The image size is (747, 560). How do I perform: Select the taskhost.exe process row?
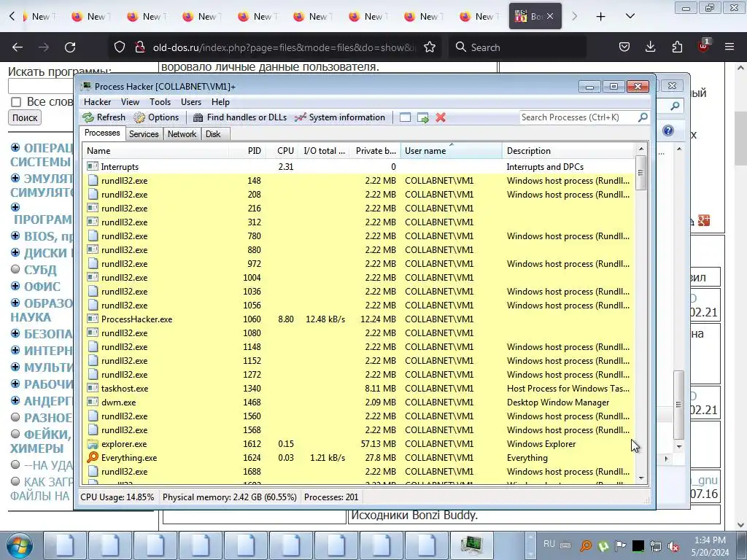[359, 389]
